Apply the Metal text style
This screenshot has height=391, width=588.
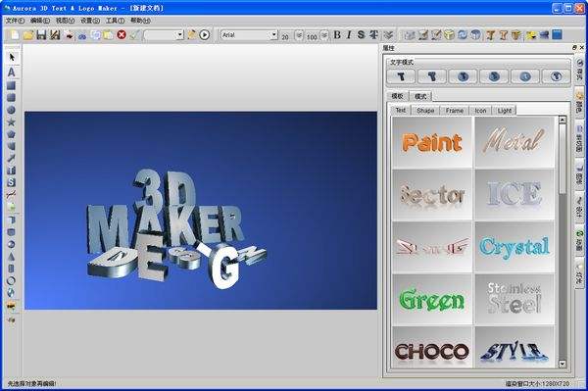(x=514, y=142)
